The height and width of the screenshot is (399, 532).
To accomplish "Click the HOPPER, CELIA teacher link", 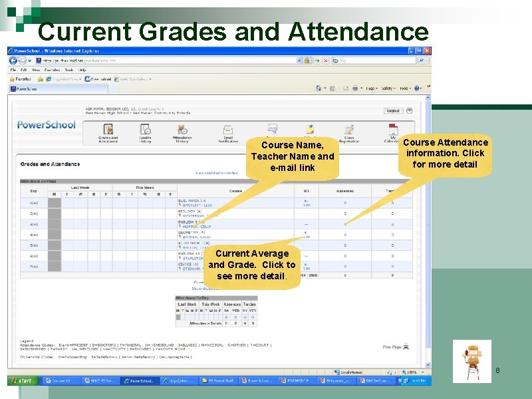I will [197, 226].
